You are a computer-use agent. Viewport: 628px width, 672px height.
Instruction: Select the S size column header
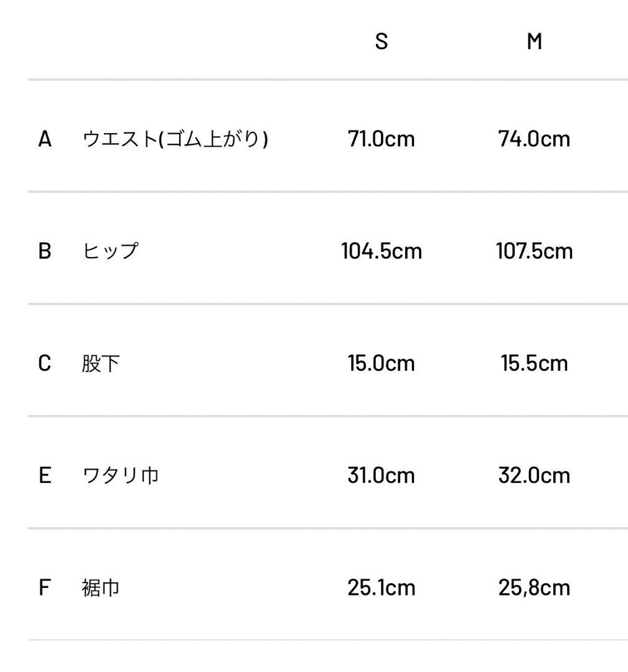(382, 42)
